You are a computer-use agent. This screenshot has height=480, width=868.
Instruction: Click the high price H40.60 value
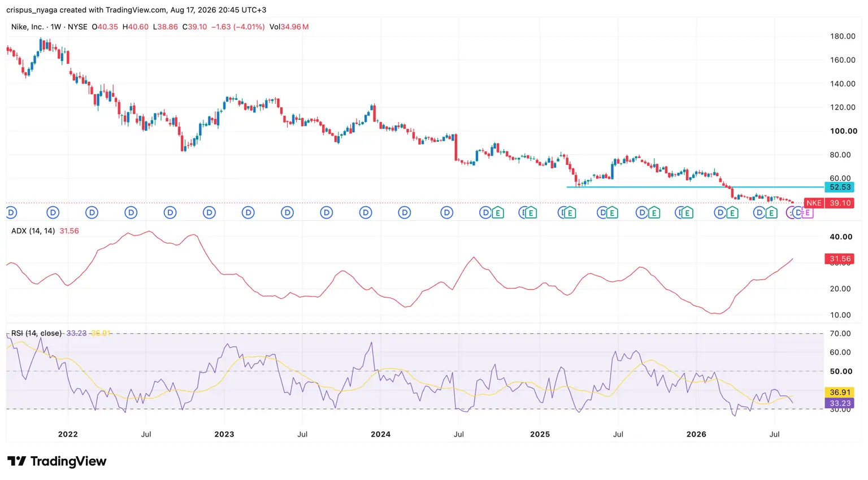[136, 27]
